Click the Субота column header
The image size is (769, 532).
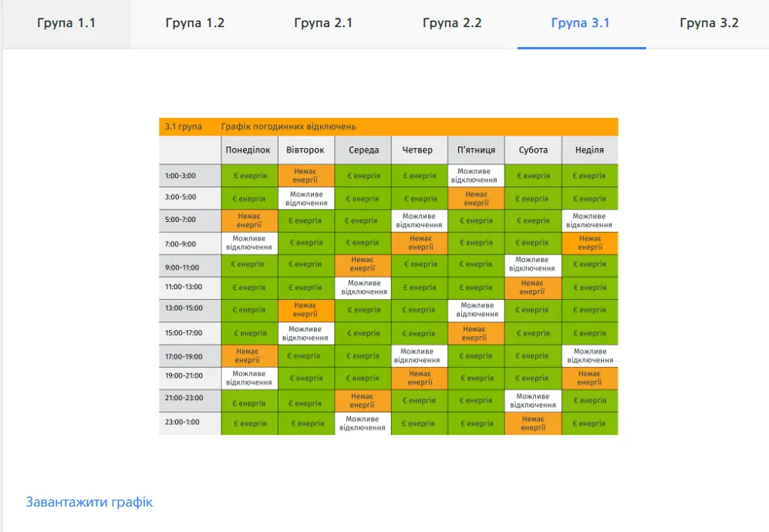[533, 150]
